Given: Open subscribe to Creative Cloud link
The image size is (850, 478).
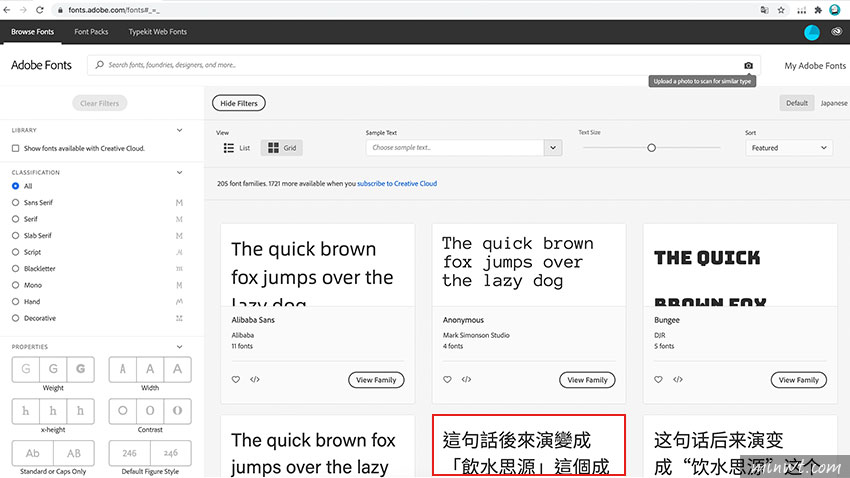Looking at the screenshot, I should coord(397,184).
